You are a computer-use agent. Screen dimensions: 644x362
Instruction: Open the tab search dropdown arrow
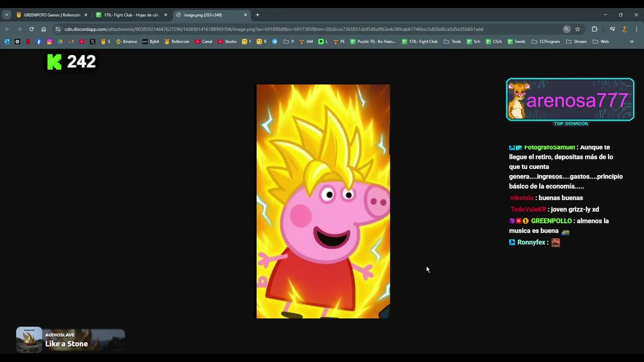(7, 15)
